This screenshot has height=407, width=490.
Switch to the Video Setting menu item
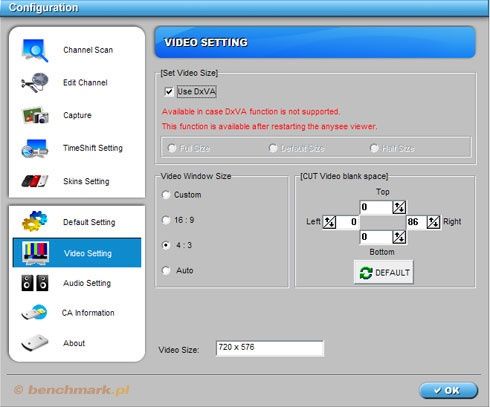tap(77, 253)
